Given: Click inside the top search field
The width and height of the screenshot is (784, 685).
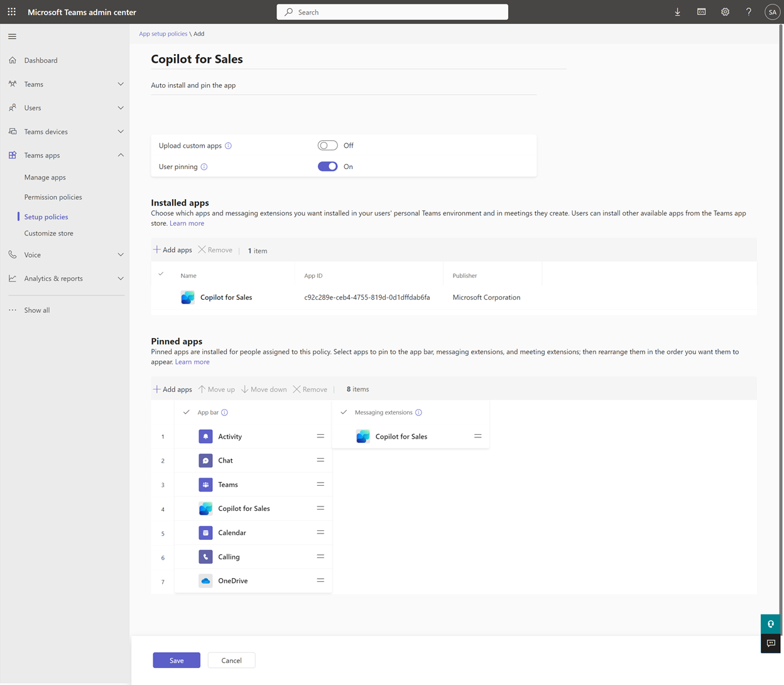Looking at the screenshot, I should pos(392,11).
